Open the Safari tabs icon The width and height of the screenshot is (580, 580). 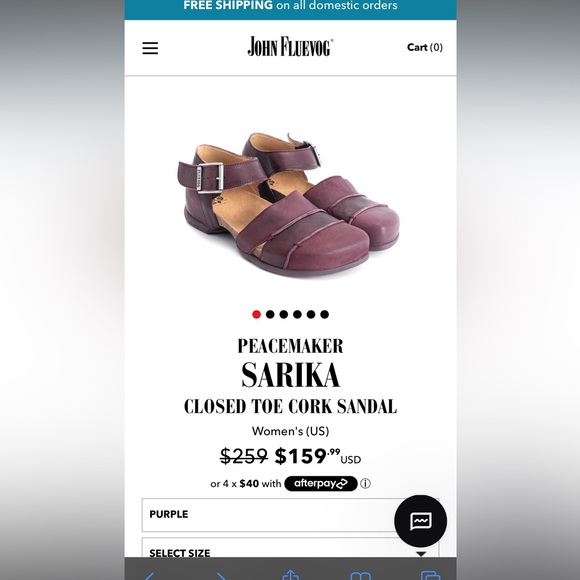(x=431, y=575)
